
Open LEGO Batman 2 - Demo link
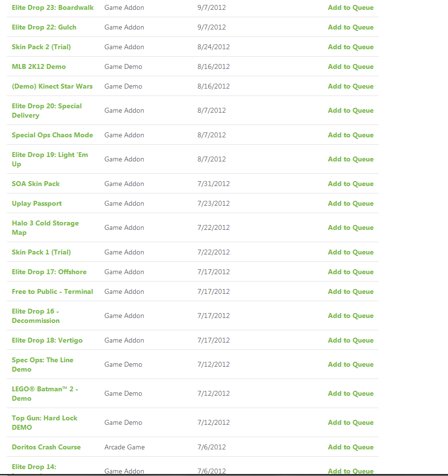[x=45, y=393]
